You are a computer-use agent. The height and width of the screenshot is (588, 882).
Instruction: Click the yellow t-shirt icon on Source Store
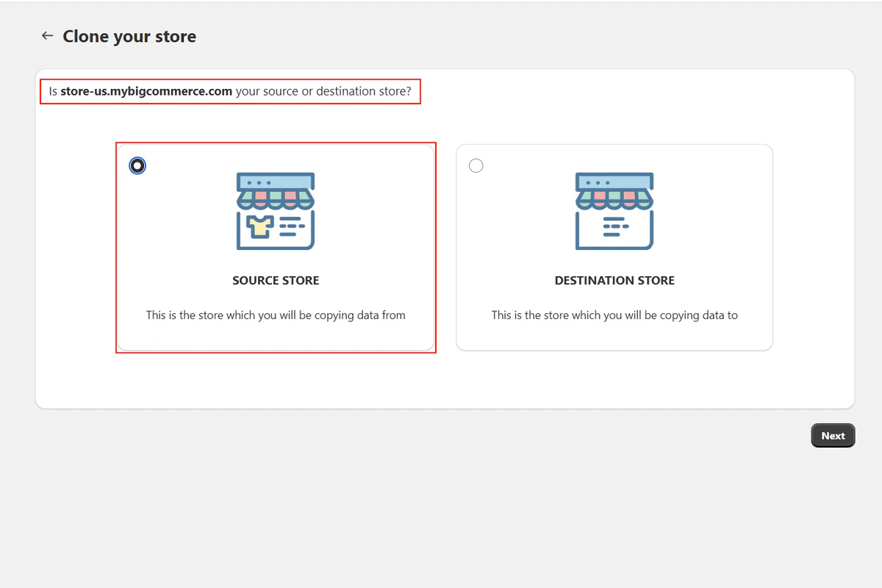259,228
